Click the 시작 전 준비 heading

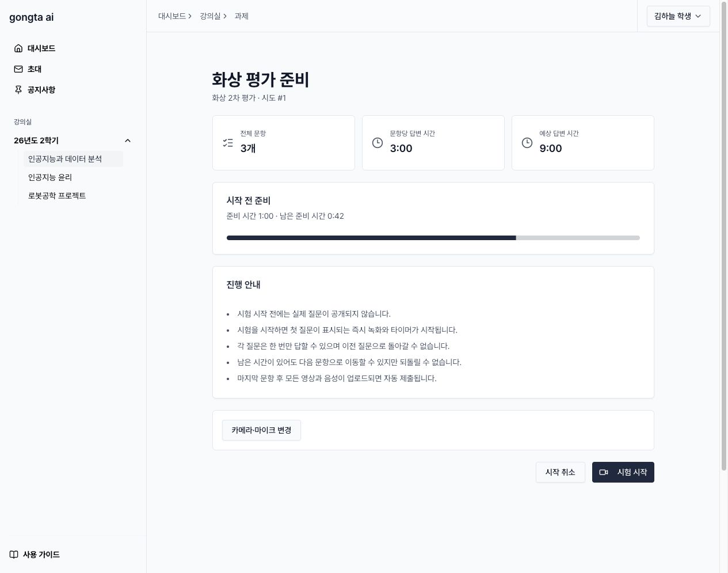click(x=249, y=200)
